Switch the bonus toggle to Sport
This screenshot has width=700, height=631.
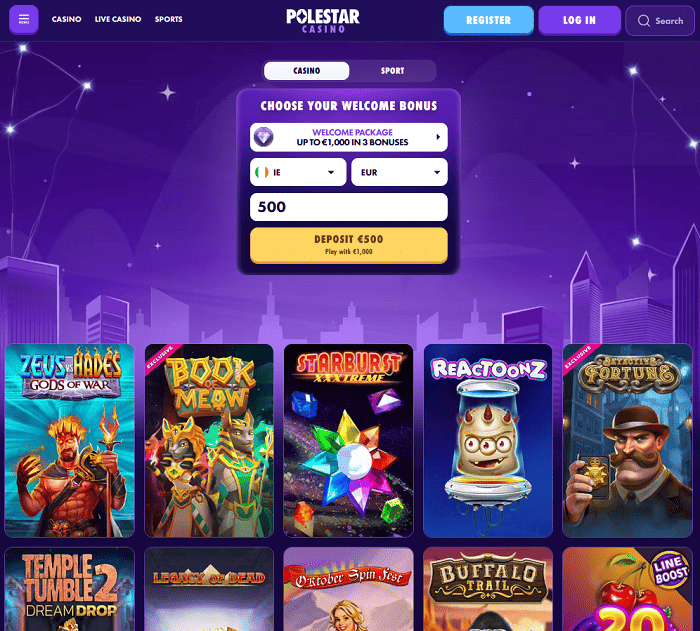[x=392, y=71]
